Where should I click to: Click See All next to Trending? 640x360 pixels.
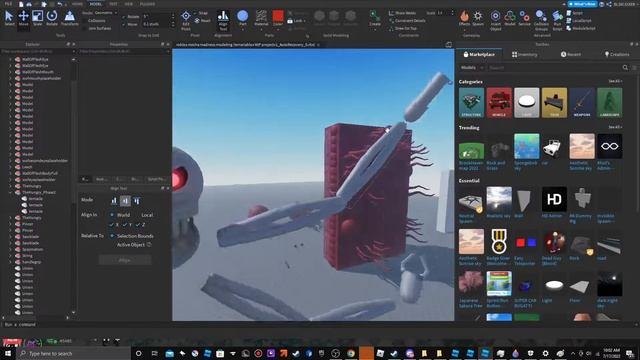coord(615,127)
